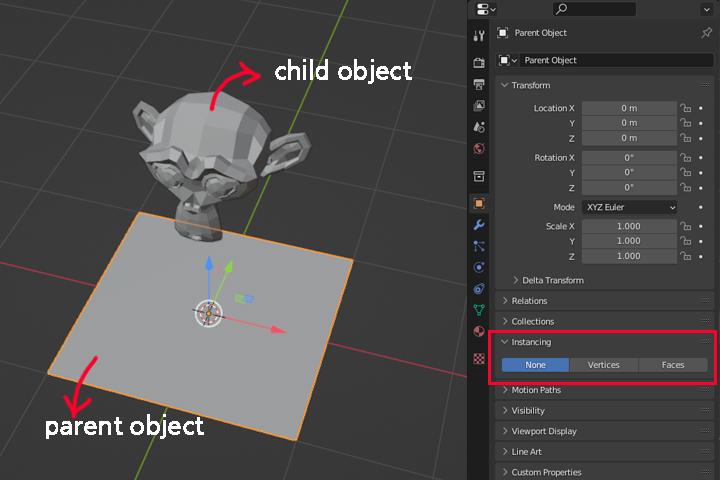The image size is (720, 480).
Task: Open the Modifiers wrench tab
Action: pyautogui.click(x=479, y=225)
